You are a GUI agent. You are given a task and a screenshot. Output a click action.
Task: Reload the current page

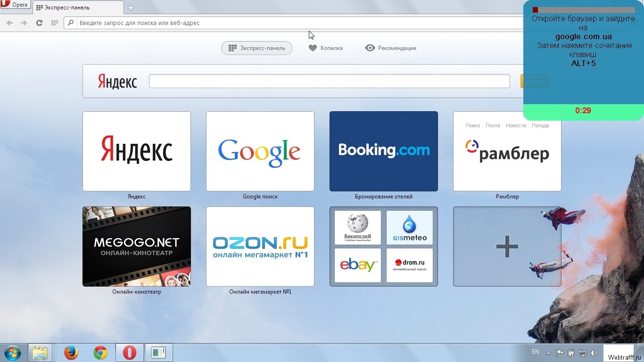pos(40,23)
